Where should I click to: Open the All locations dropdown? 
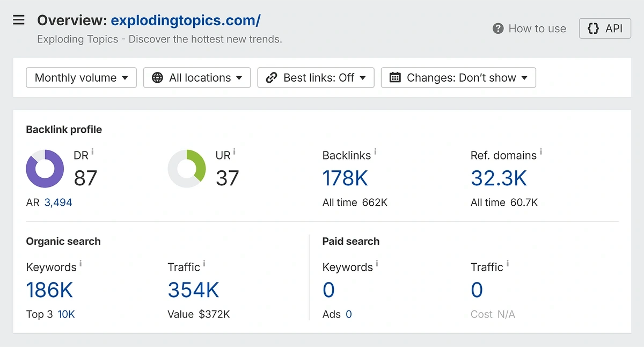coord(197,78)
